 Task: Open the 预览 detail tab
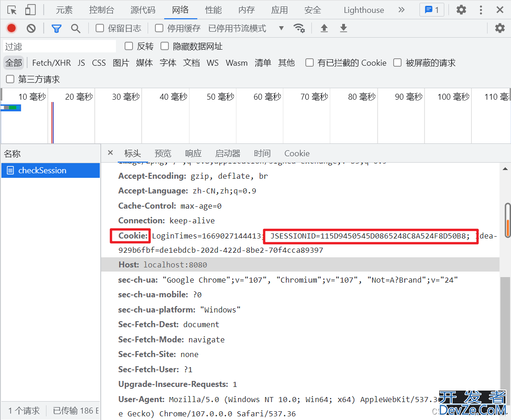[163, 153]
